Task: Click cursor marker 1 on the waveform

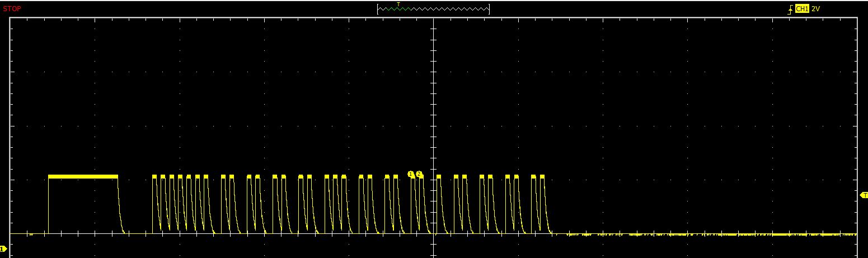Action: pos(411,174)
